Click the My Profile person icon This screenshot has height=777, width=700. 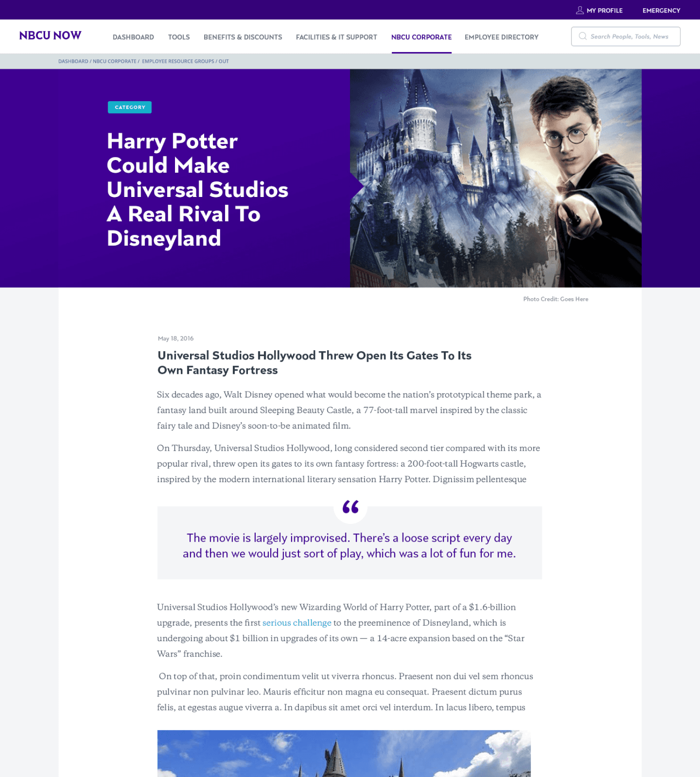click(x=580, y=10)
